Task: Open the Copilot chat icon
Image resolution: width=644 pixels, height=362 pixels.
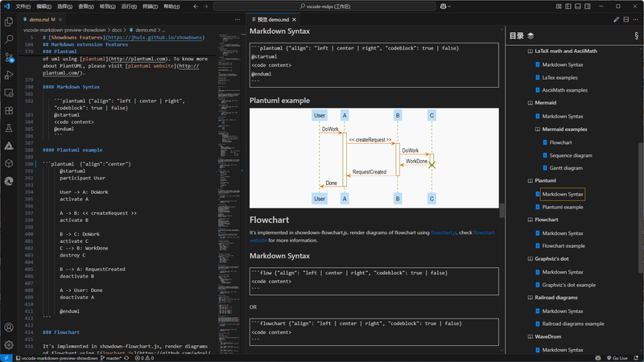Action: coord(444,6)
